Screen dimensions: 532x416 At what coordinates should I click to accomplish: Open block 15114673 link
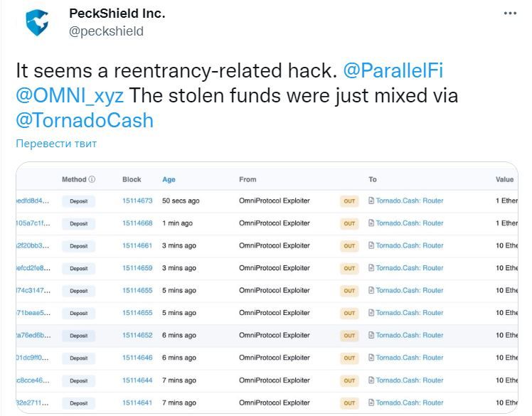137,201
